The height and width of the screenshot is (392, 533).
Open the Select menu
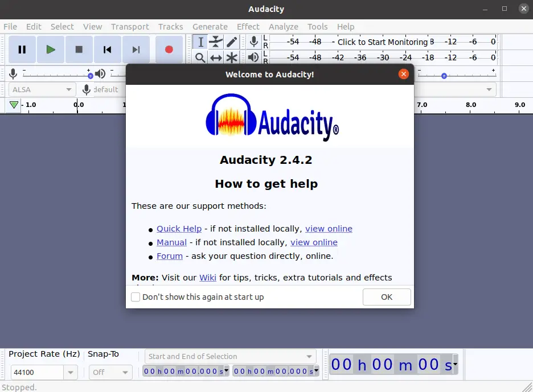point(62,27)
